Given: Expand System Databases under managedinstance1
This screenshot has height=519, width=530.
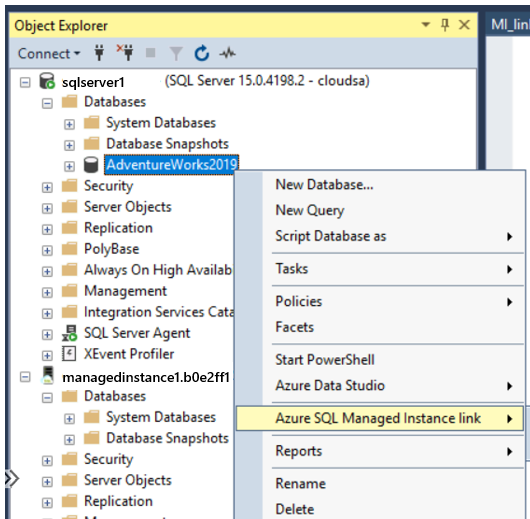Looking at the screenshot, I should coord(69,419).
